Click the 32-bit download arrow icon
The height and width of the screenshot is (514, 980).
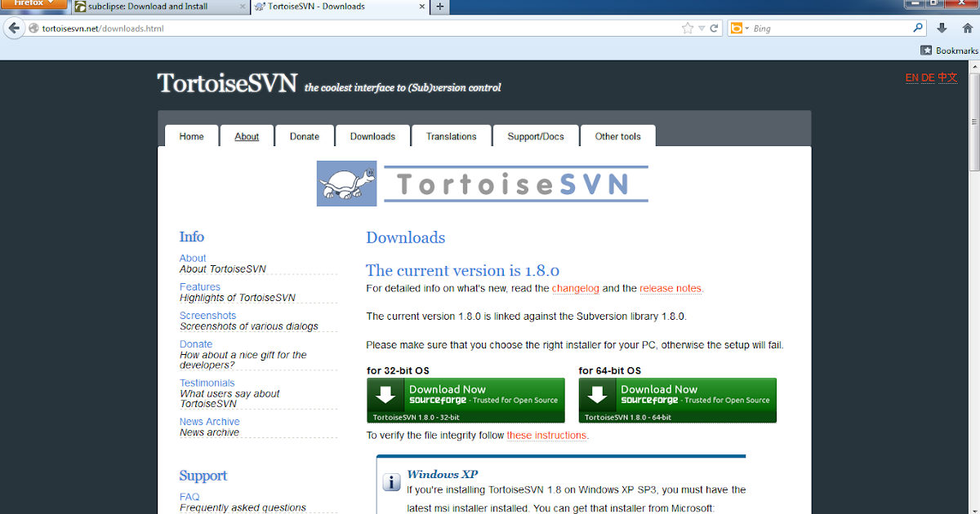click(x=386, y=395)
